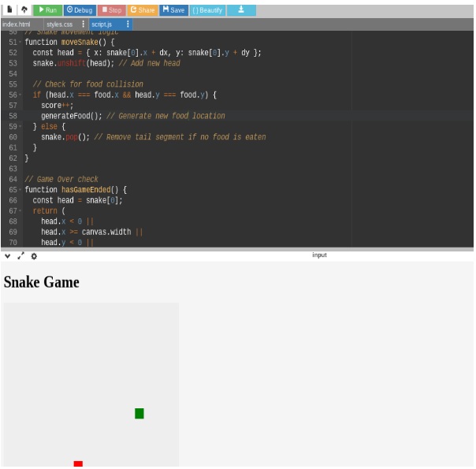Viewport: 476px width, 469px height.
Task: Open script.js tab options menu
Action: click(x=128, y=24)
